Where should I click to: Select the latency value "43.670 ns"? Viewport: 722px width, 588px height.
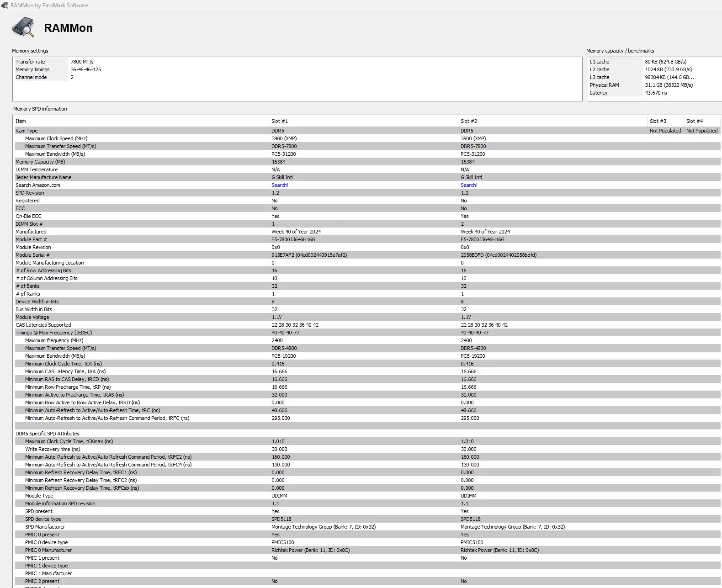(x=656, y=93)
